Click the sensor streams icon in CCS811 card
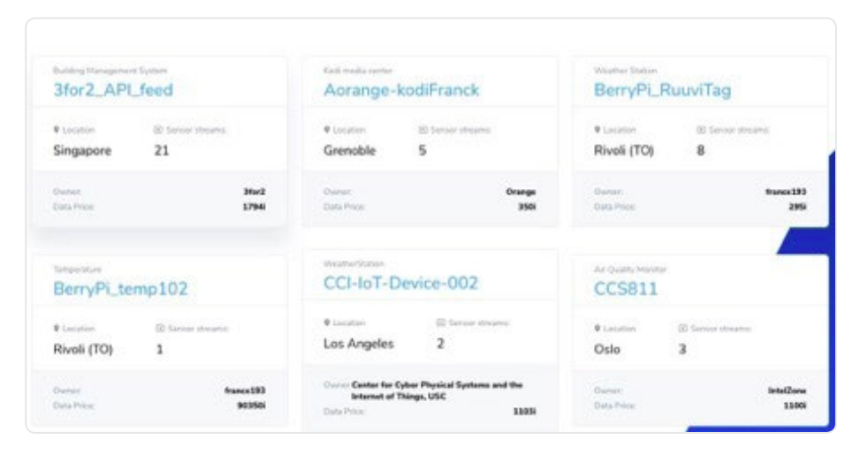868x455 pixels. point(683,329)
